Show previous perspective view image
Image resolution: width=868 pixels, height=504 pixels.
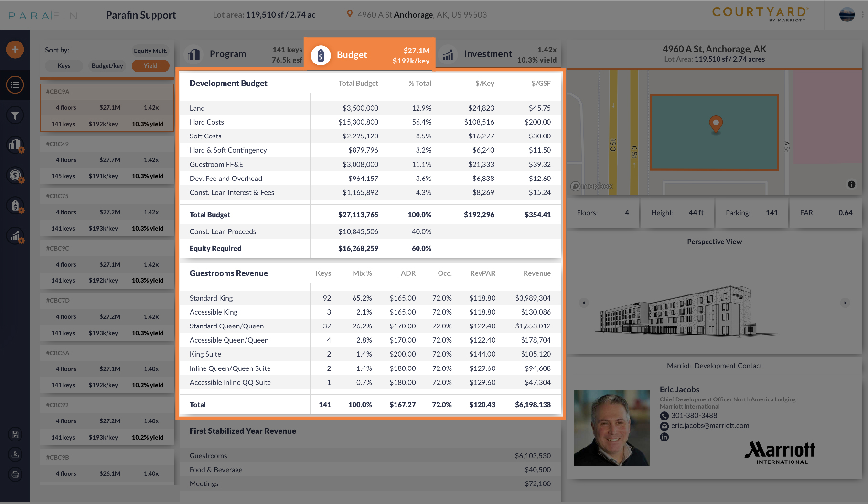pos(584,303)
